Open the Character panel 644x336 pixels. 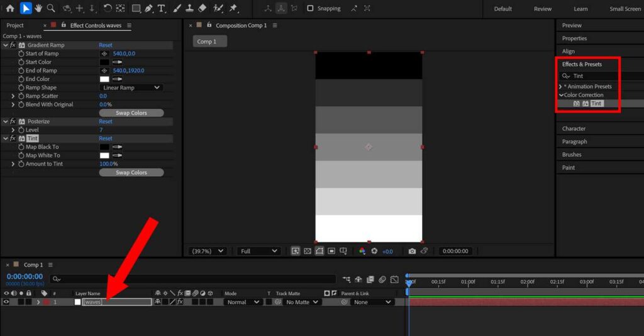(574, 128)
